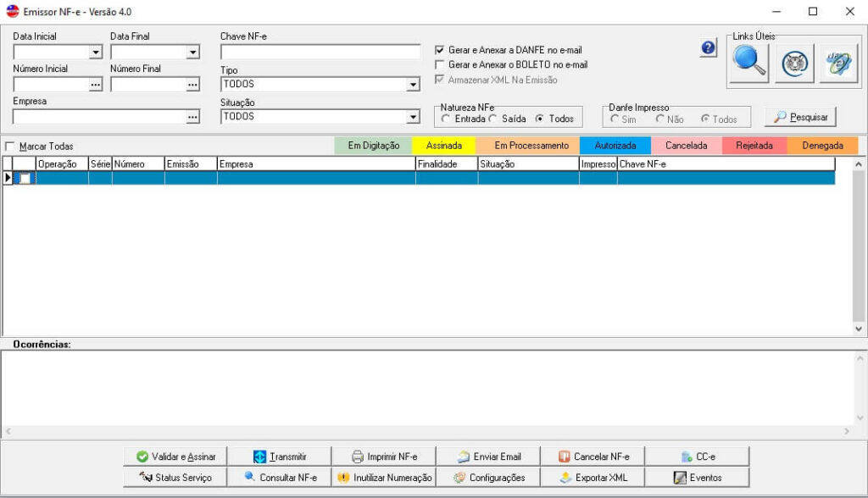This screenshot has width=868, height=498.
Task: Open the Data Inicial date dropdown
Action: [x=95, y=53]
